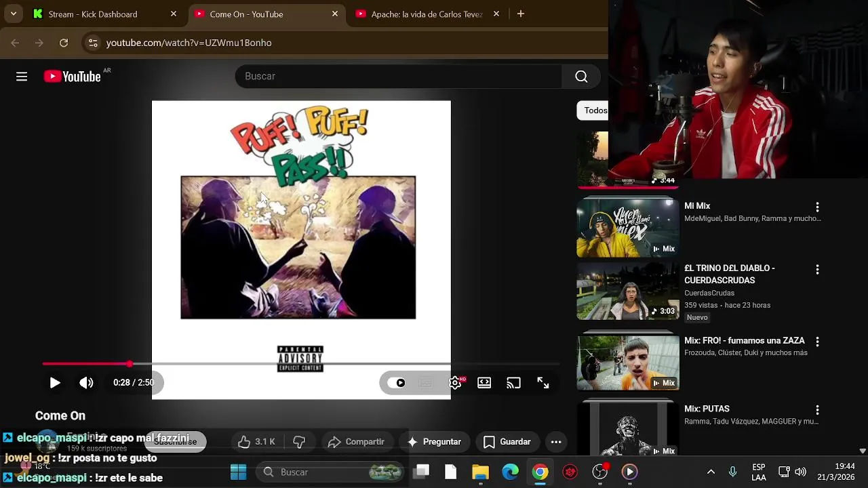Click the Mix: PUTAS title text
868x488 pixels.
click(x=707, y=409)
